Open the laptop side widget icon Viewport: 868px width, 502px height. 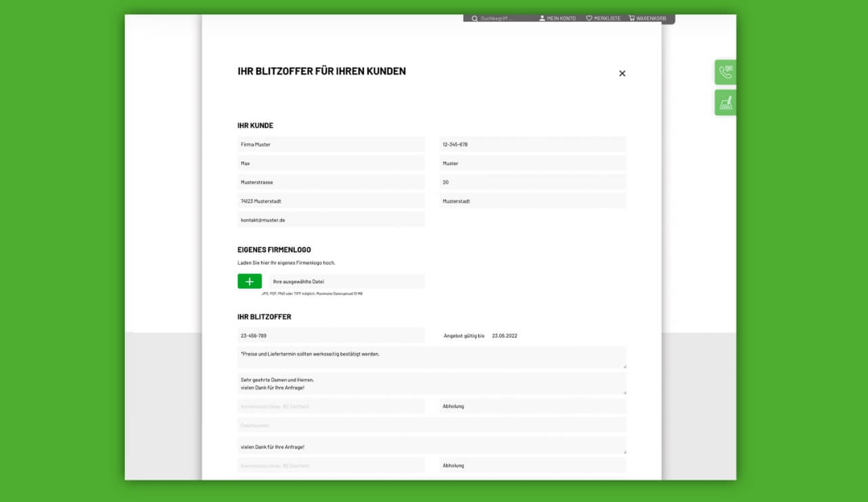point(726,103)
